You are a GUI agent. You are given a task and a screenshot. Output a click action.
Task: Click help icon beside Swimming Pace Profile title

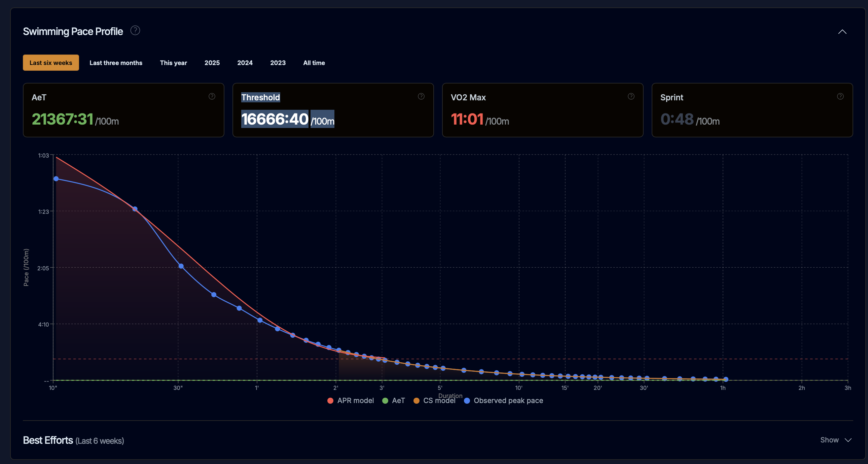(x=135, y=31)
